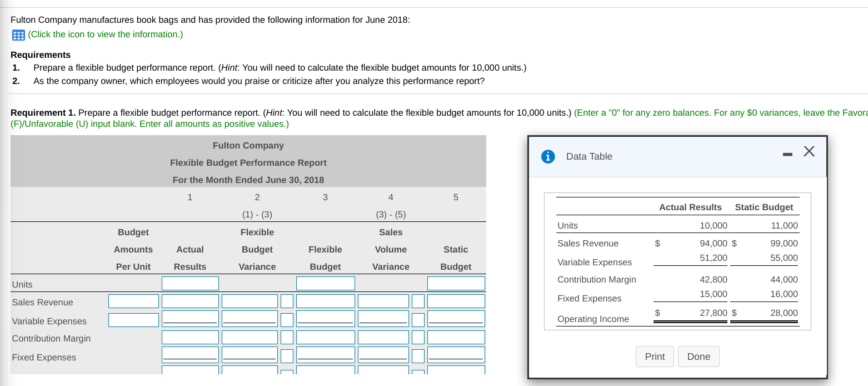Select Sales Revenue Budget Amounts Per Unit field
Screen dimensions: 868x386
coord(133,301)
